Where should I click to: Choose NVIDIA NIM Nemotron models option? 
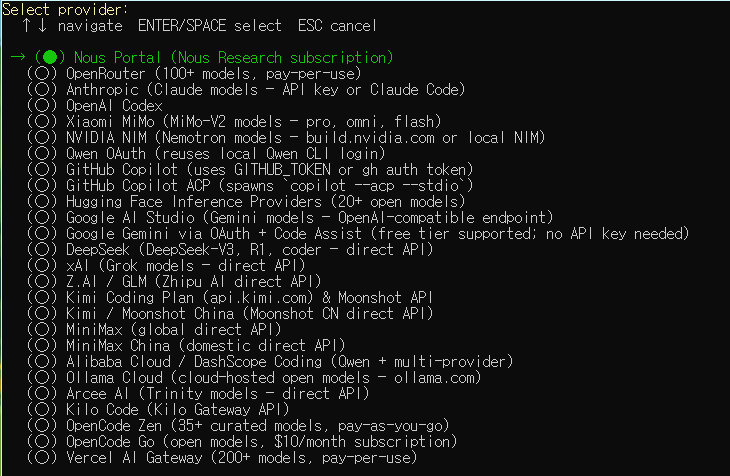pos(286,137)
